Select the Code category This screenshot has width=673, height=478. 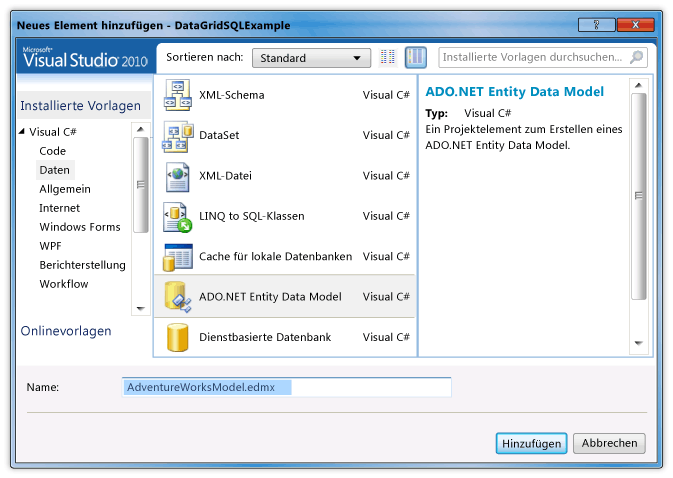52,151
